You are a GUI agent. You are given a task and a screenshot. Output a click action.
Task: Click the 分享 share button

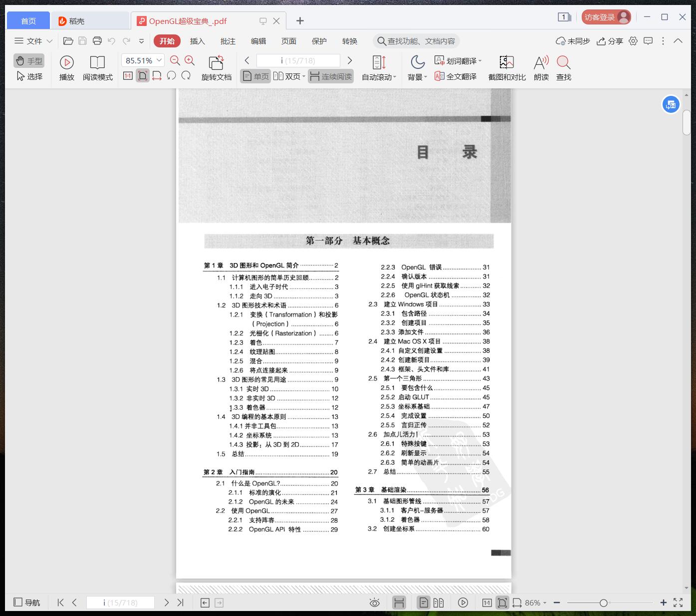(x=610, y=41)
